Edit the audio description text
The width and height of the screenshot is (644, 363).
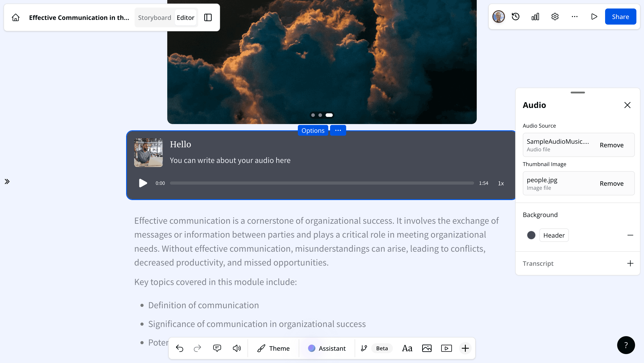click(230, 160)
